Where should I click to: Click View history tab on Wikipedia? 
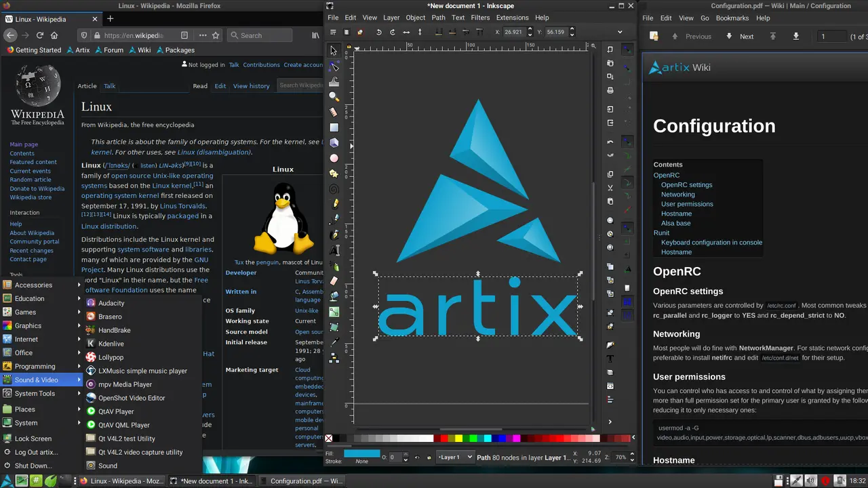(x=251, y=86)
